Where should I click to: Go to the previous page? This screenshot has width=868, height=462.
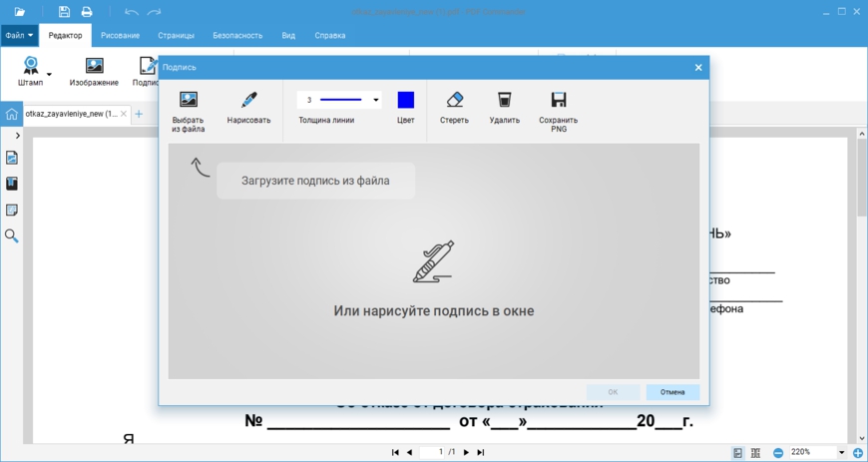pos(410,452)
